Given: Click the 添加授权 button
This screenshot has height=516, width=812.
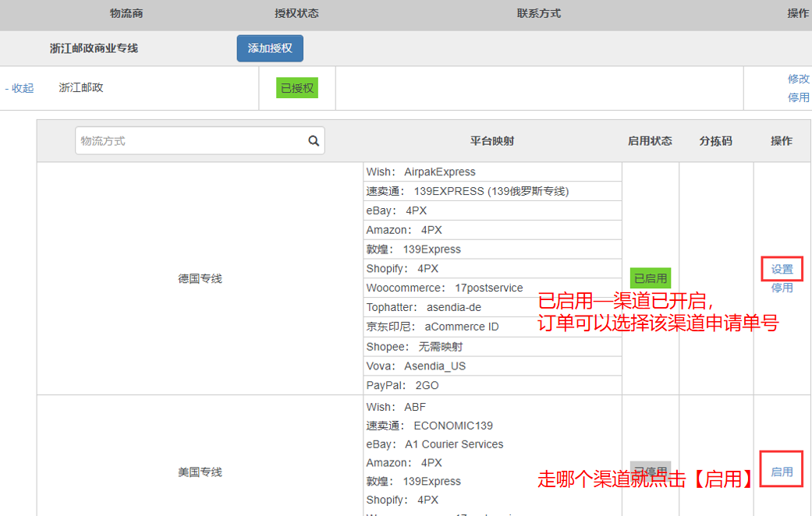Looking at the screenshot, I should (x=270, y=48).
